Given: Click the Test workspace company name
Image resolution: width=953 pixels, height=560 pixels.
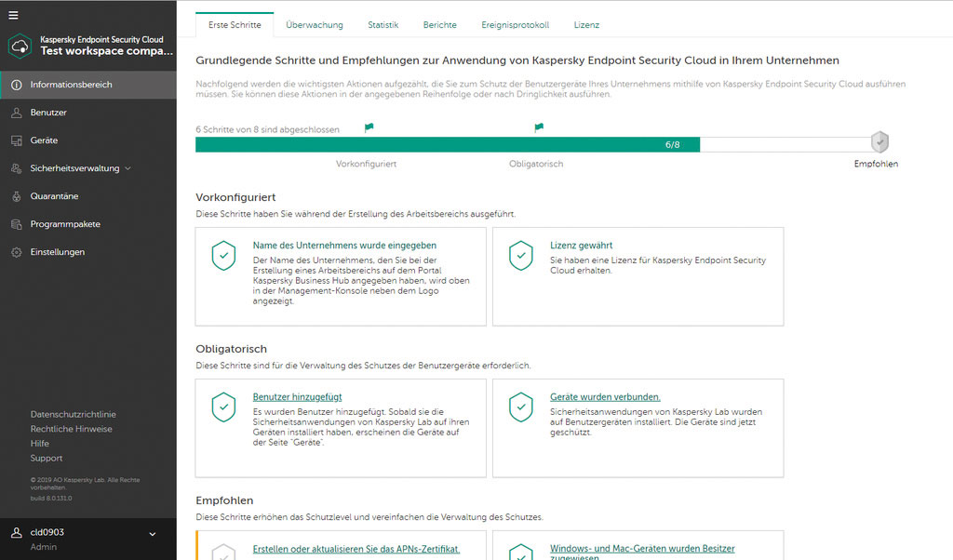Looking at the screenshot, I should [x=107, y=51].
